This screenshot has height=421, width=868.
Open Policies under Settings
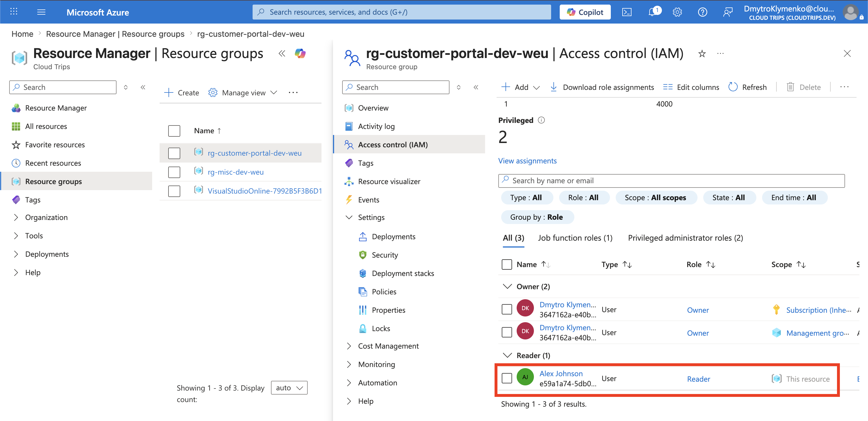tap(384, 291)
